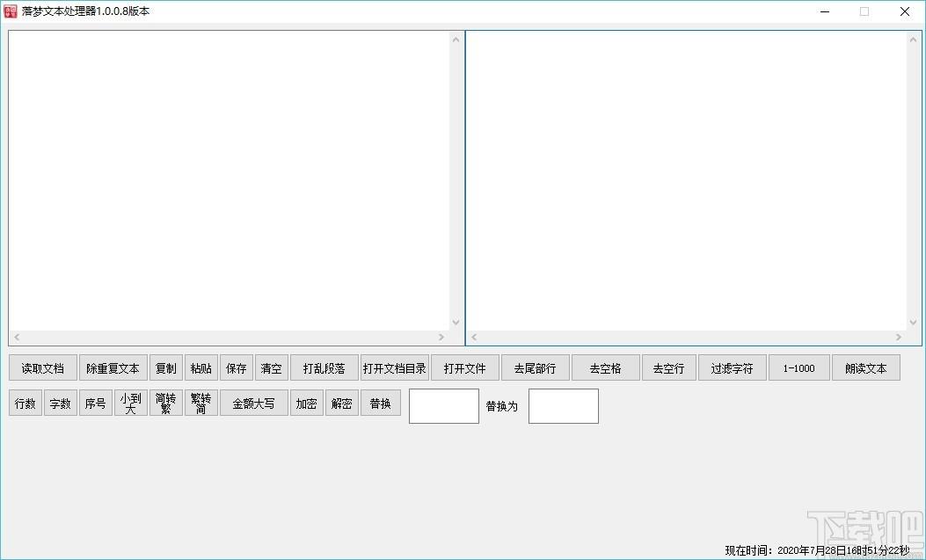Remove blank lines with 去空行 button
Screen dimensions: 926x560
coord(668,368)
